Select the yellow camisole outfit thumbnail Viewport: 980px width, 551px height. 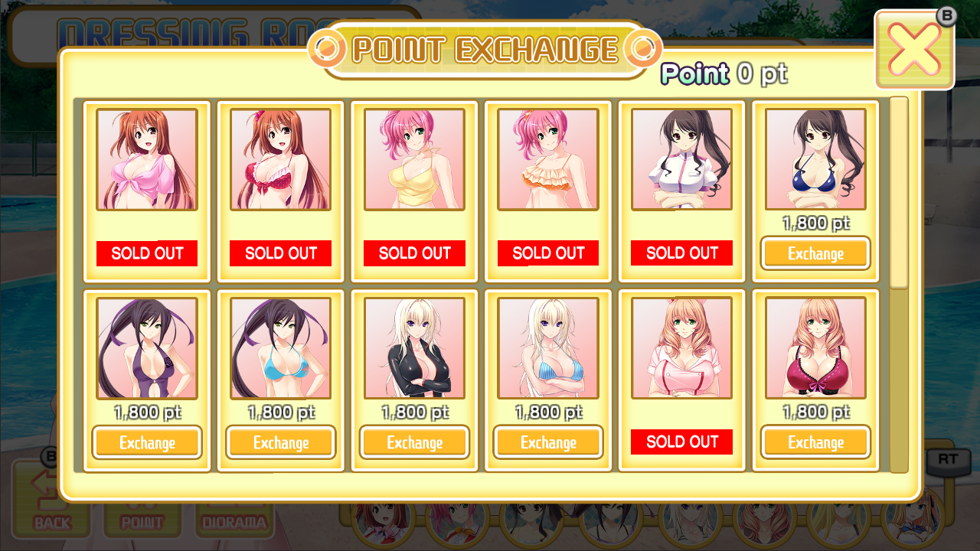pyautogui.click(x=414, y=159)
